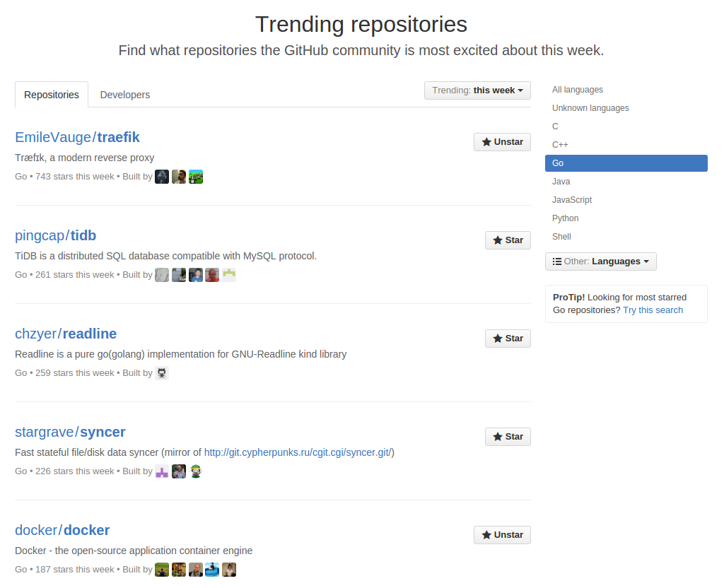Switch to the Repositories tab

coord(51,94)
